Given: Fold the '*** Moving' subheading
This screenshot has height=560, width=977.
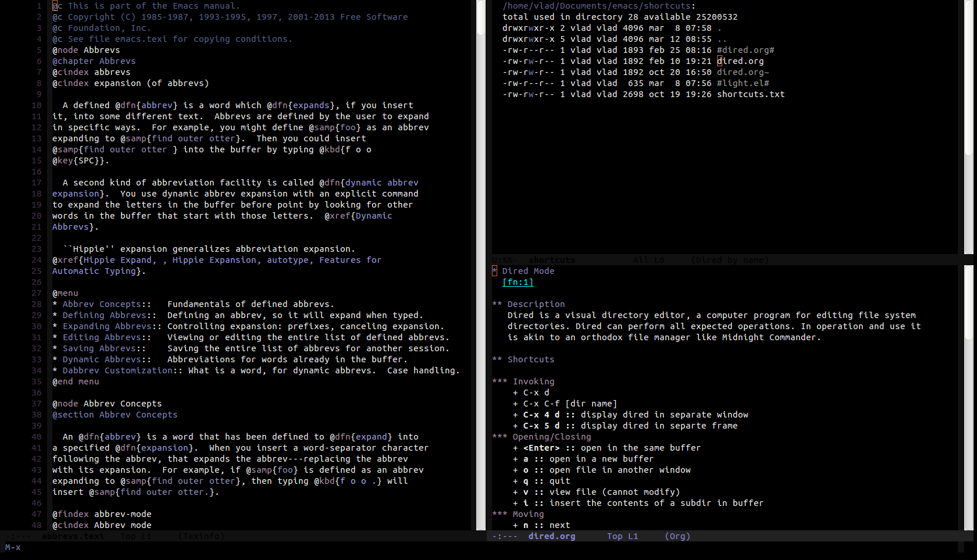Looking at the screenshot, I should 518,514.
